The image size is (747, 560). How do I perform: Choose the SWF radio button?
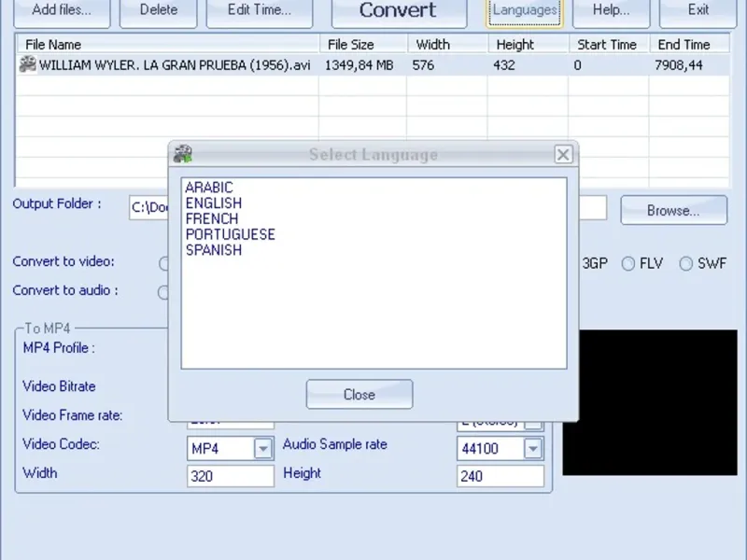[685, 263]
